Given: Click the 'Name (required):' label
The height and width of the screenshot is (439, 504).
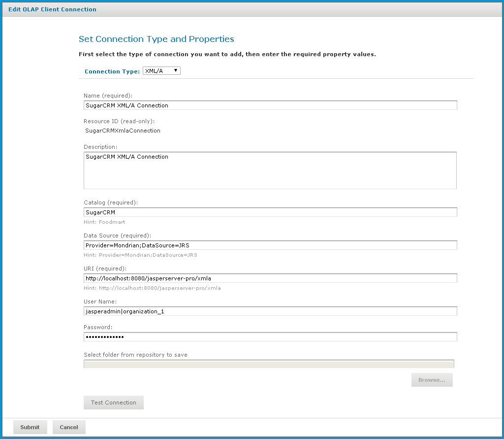Looking at the screenshot, I should (x=108, y=96).
